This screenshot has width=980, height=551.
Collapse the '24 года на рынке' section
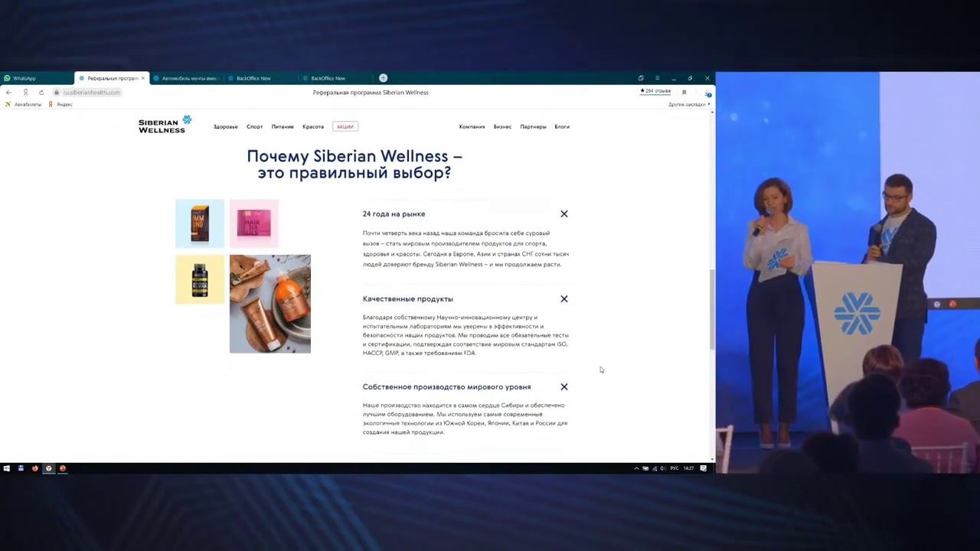pyautogui.click(x=564, y=214)
